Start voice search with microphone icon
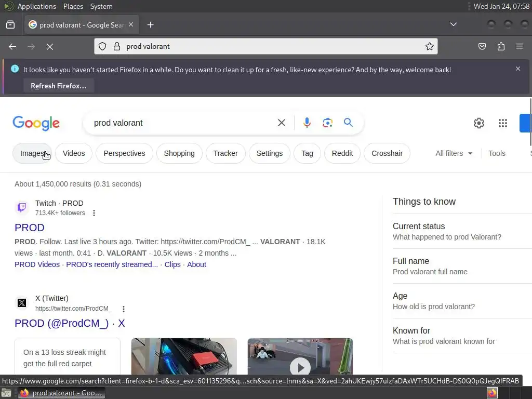Image resolution: width=532 pixels, height=399 pixels. click(x=307, y=123)
